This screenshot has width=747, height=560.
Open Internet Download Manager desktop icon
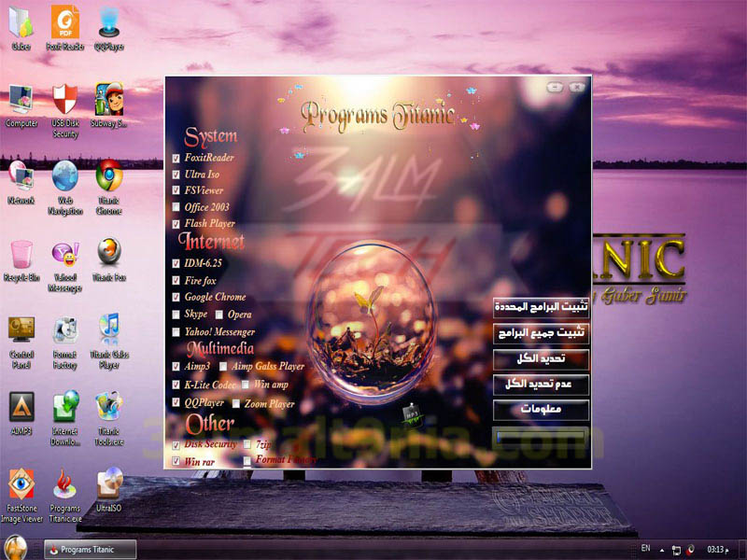pyautogui.click(x=65, y=418)
